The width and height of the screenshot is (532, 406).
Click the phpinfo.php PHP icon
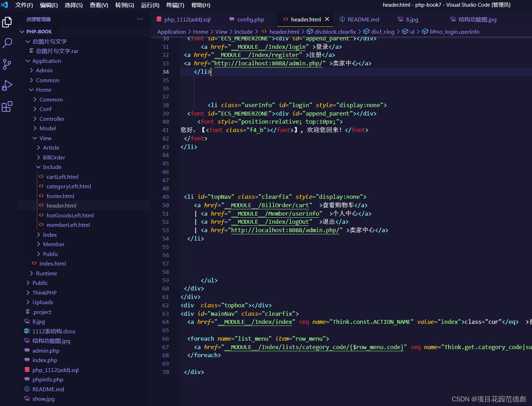(x=27, y=379)
